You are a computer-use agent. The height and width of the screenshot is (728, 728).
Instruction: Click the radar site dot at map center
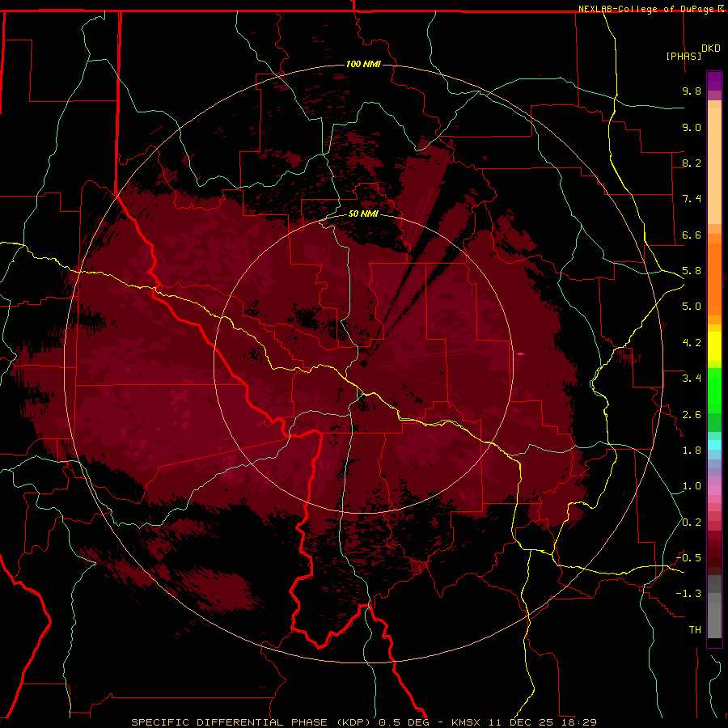coord(363,363)
